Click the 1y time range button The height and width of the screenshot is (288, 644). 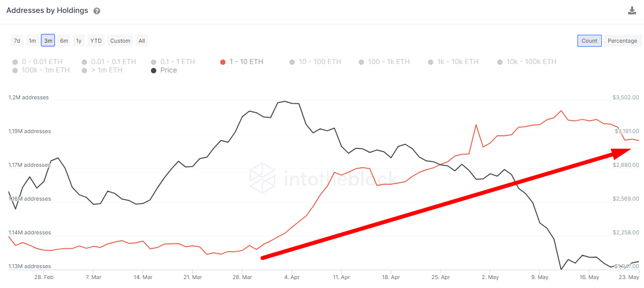click(78, 40)
